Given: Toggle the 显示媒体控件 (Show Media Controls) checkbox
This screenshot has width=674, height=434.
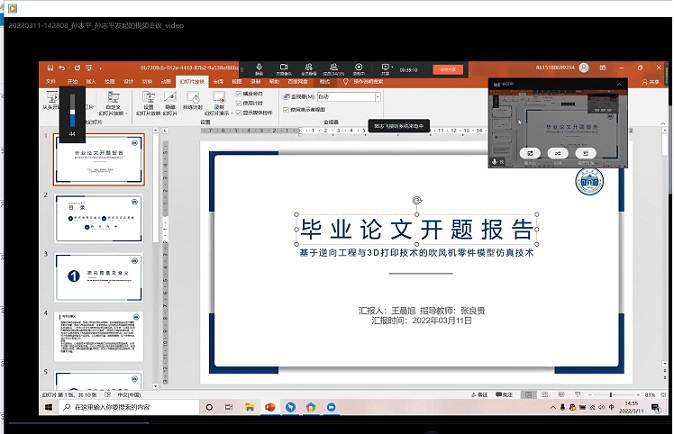Looking at the screenshot, I should [239, 113].
